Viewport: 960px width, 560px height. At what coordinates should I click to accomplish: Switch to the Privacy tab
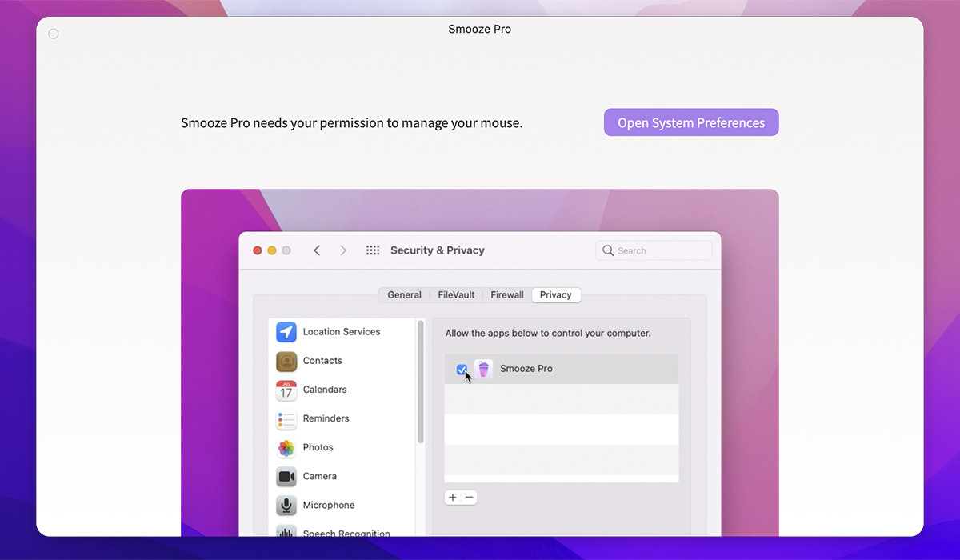click(556, 294)
